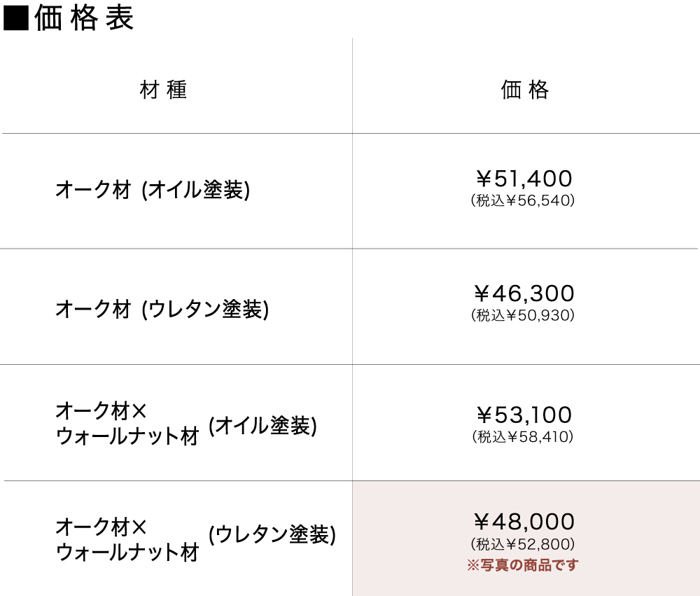The width and height of the screenshot is (700, 596).
Task: Click the 価格表 heading text
Action: [x=83, y=19]
